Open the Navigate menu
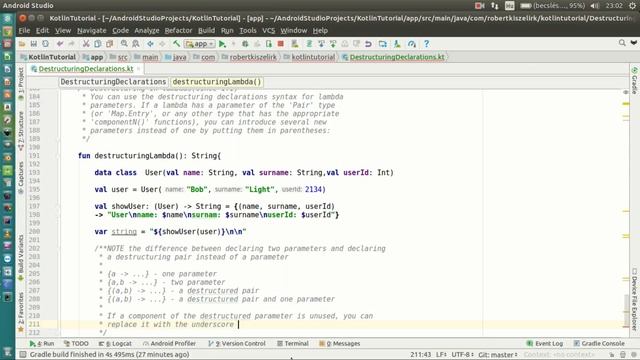The width and height of the screenshot is (640, 360). coord(91,31)
